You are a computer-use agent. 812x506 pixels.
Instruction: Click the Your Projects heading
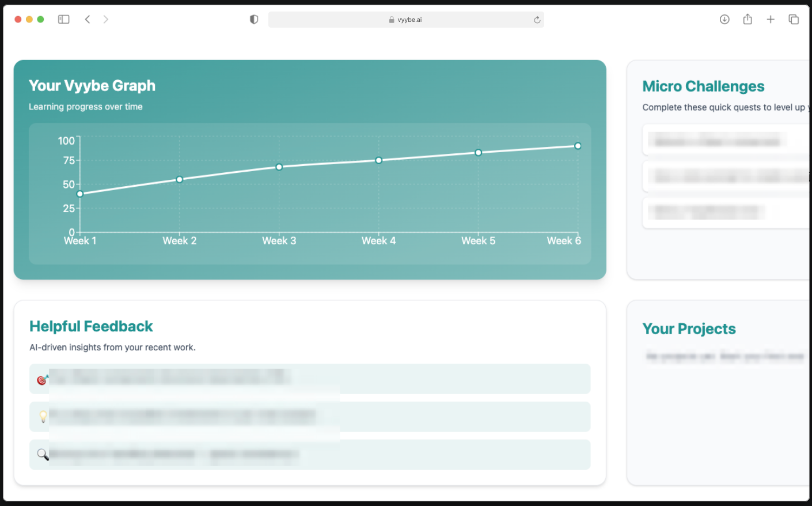689,329
